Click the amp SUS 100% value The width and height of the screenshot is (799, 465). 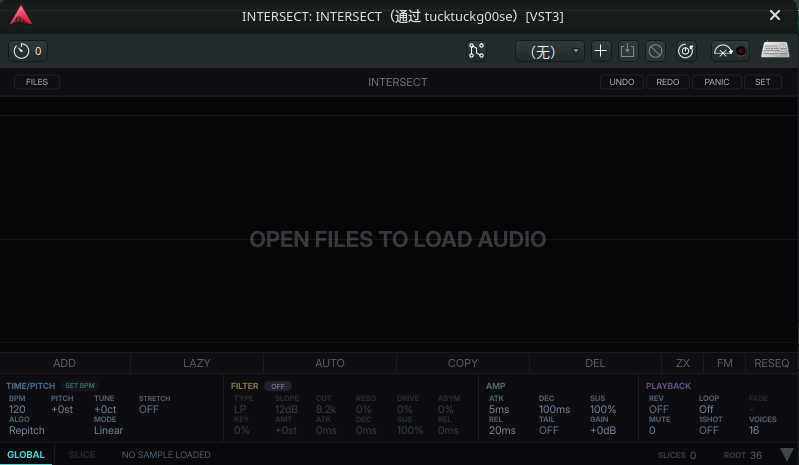pos(603,409)
